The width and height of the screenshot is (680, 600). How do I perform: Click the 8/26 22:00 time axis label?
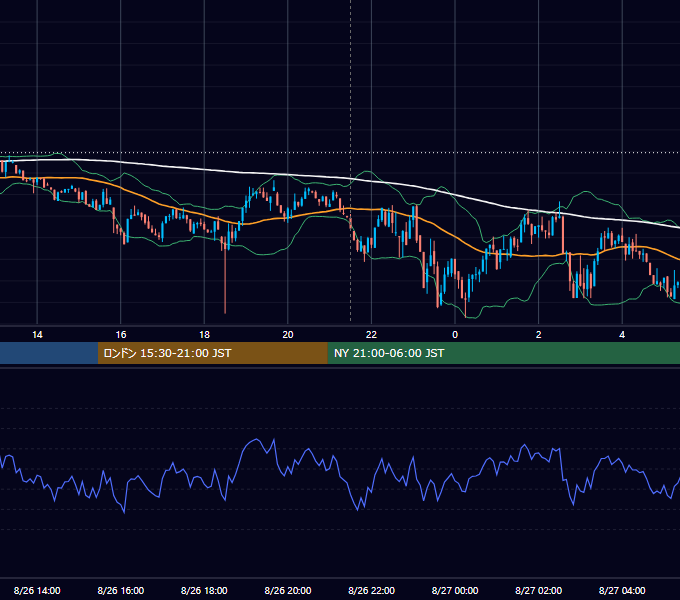click(371, 590)
